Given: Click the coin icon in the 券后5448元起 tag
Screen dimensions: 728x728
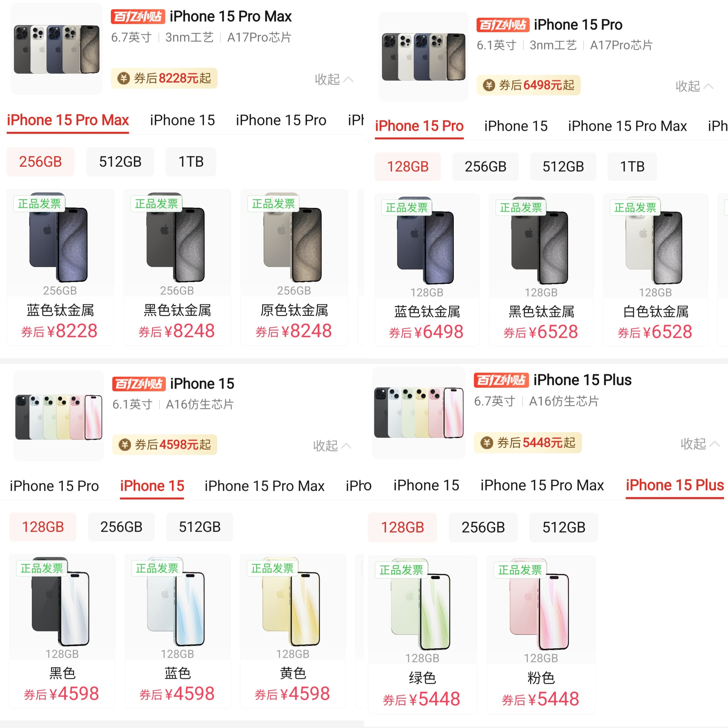Looking at the screenshot, I should point(487,442).
